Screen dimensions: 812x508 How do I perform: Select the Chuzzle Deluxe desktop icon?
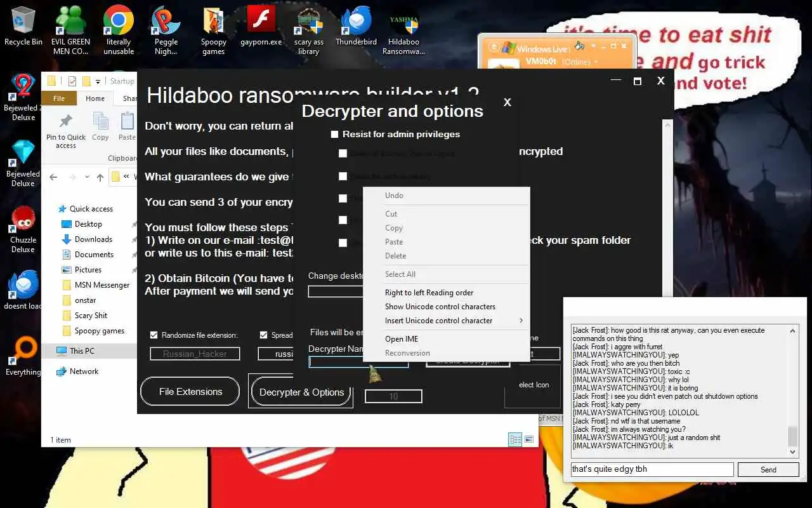point(23,229)
